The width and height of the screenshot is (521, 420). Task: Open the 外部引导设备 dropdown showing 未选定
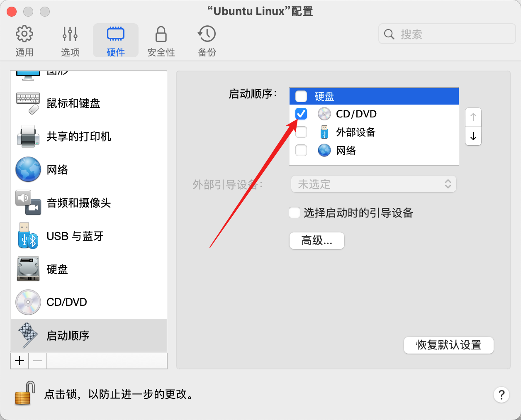click(374, 184)
